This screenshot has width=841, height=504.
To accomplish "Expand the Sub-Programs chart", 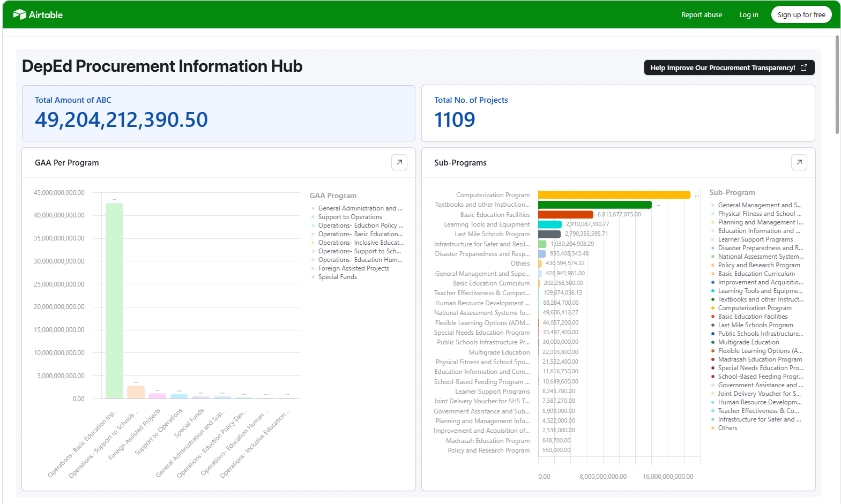I will pyautogui.click(x=799, y=162).
